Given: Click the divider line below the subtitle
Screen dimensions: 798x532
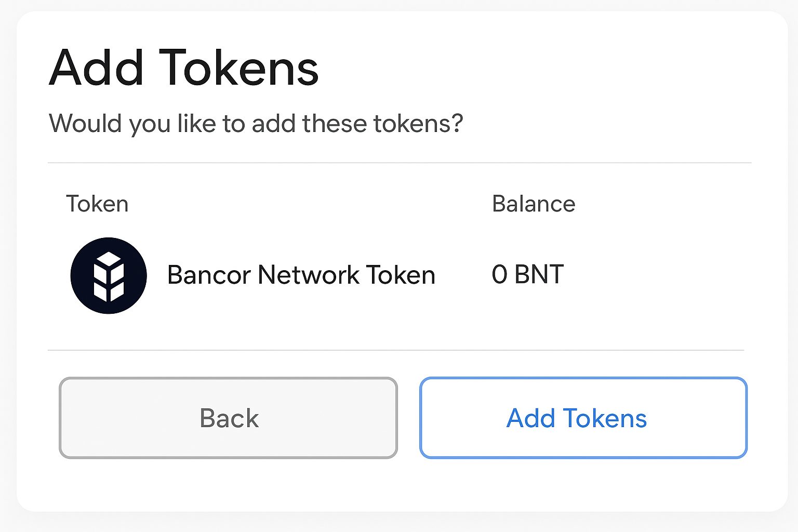Looking at the screenshot, I should coord(399,163).
